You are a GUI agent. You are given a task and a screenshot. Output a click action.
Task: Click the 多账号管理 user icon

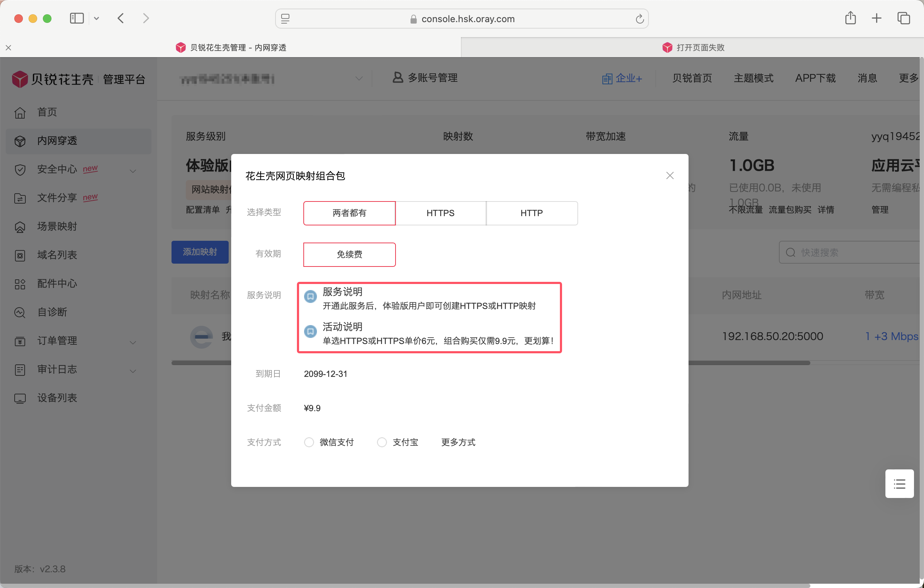(398, 78)
